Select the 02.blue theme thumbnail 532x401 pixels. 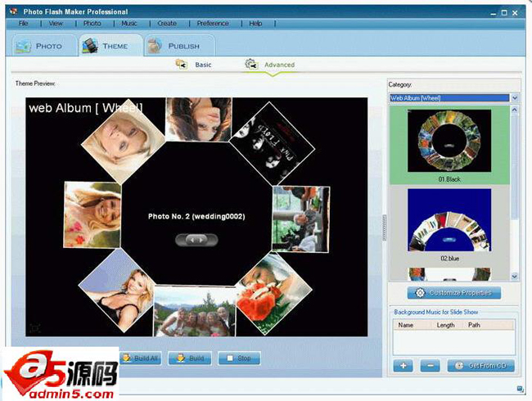point(449,220)
